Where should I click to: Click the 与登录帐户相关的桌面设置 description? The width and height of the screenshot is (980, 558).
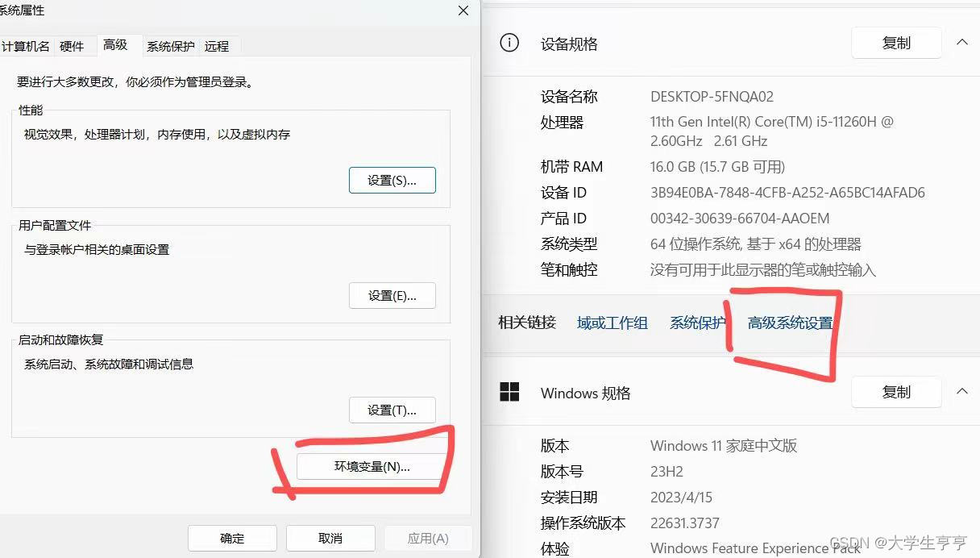click(x=97, y=249)
